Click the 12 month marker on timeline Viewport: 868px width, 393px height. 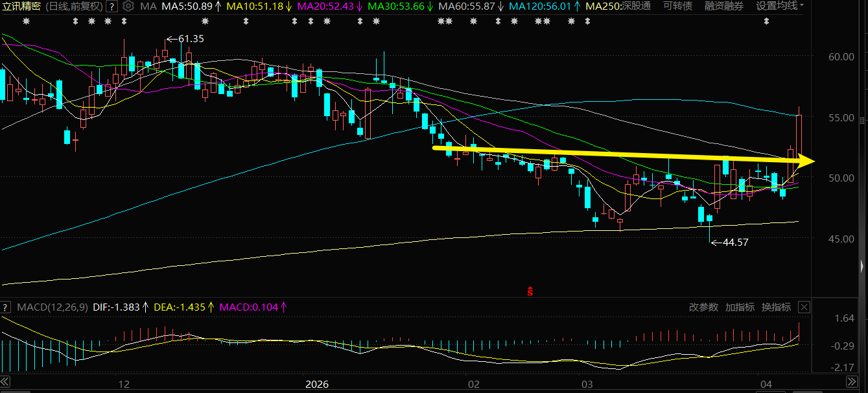tap(124, 384)
